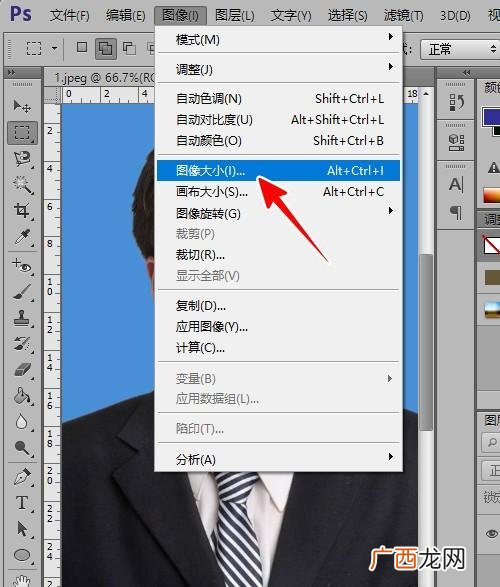Viewport: 500px width, 587px height.
Task: Select the Rectangular Marquee tool
Action: click(22, 133)
